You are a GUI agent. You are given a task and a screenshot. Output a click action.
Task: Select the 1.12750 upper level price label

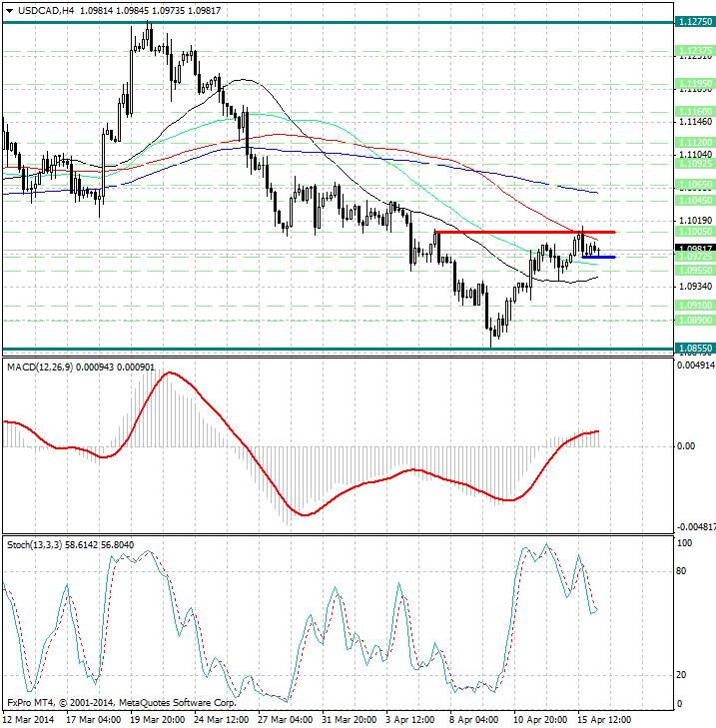pyautogui.click(x=695, y=22)
